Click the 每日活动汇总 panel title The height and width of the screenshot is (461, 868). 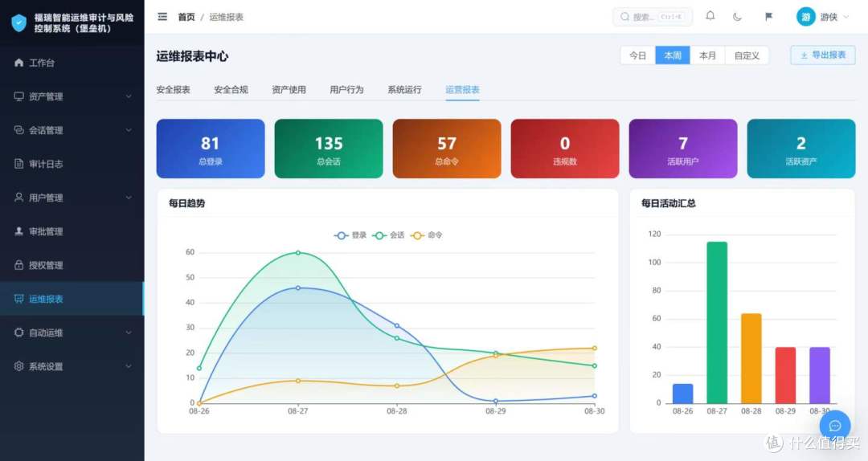click(x=668, y=203)
